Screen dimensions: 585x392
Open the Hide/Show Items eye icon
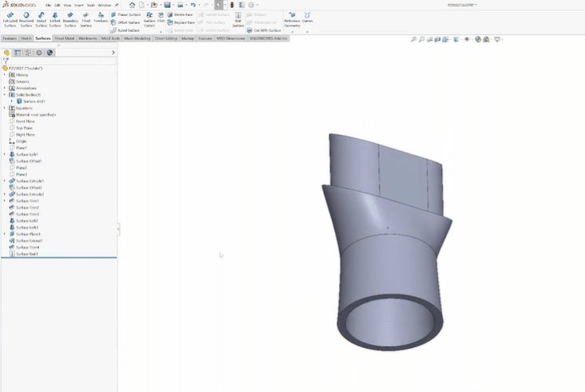[467, 39]
